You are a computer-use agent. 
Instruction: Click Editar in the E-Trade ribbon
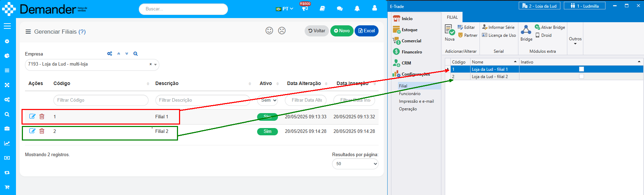tap(466, 27)
